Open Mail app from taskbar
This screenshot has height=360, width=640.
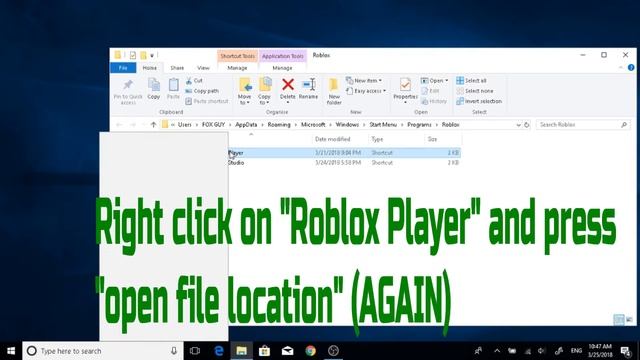tap(287, 351)
